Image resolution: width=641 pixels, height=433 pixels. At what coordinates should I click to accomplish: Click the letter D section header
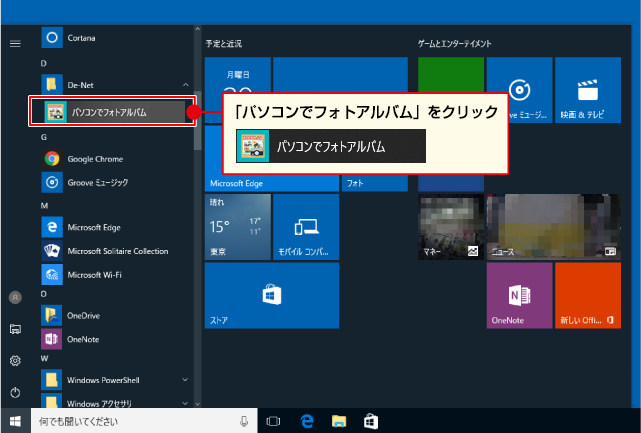(x=43, y=63)
